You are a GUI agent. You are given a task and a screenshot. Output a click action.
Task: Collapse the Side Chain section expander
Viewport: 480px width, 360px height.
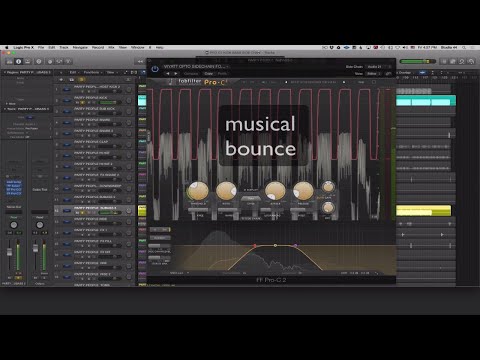[251, 219]
